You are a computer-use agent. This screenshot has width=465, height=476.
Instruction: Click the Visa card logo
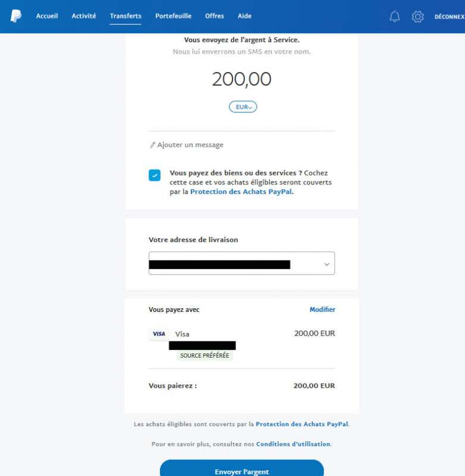pyautogui.click(x=159, y=334)
